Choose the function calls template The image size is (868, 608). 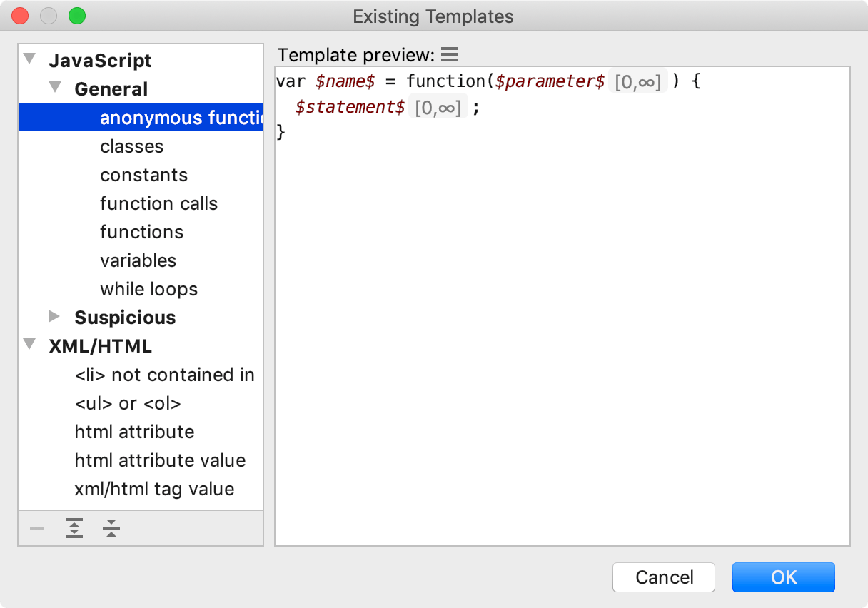[158, 203]
